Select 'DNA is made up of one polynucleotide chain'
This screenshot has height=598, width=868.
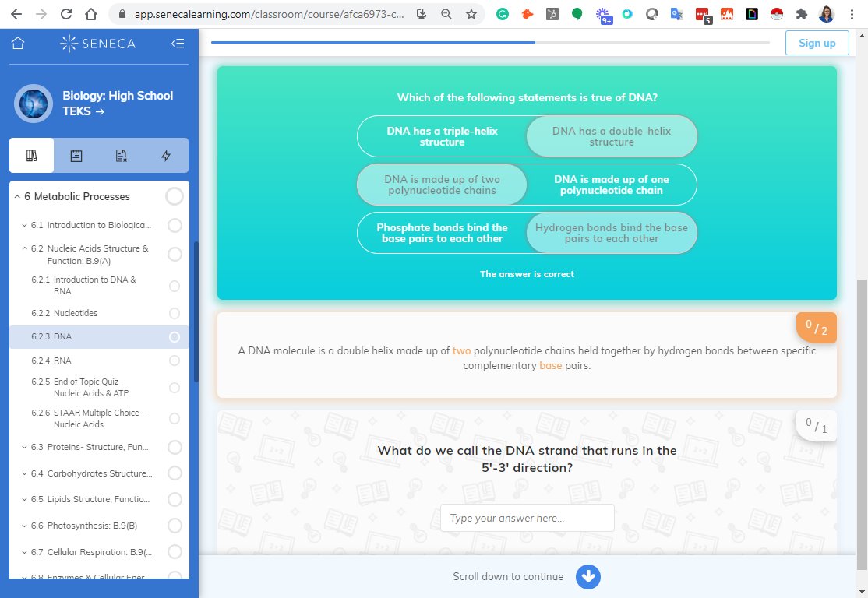tap(612, 184)
